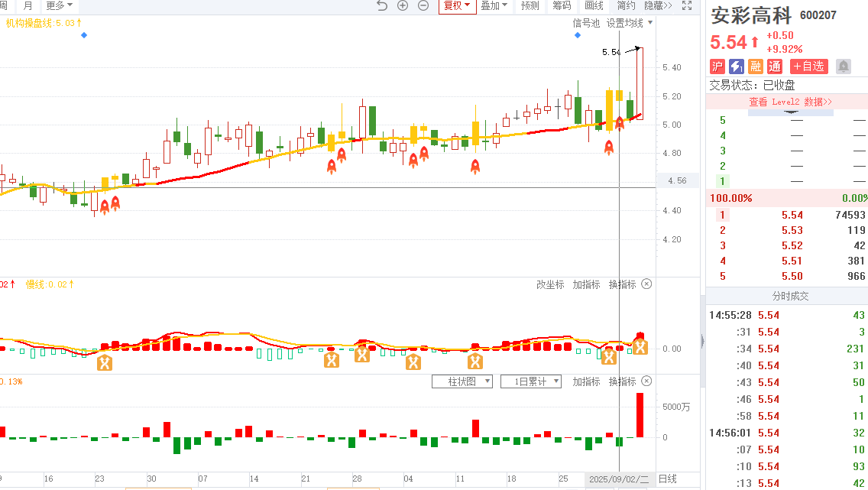Click 加指标 in the MACD panel header
This screenshot has height=490, width=868.
pos(586,284)
